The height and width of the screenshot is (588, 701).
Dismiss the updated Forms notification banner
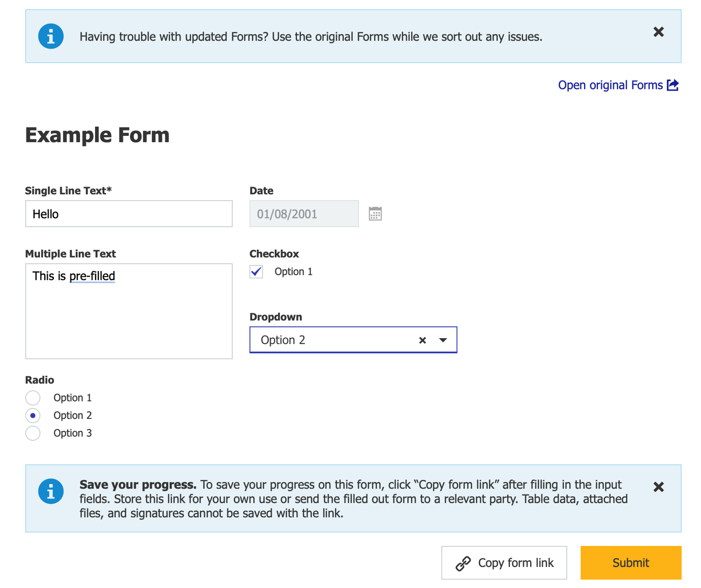(x=658, y=32)
